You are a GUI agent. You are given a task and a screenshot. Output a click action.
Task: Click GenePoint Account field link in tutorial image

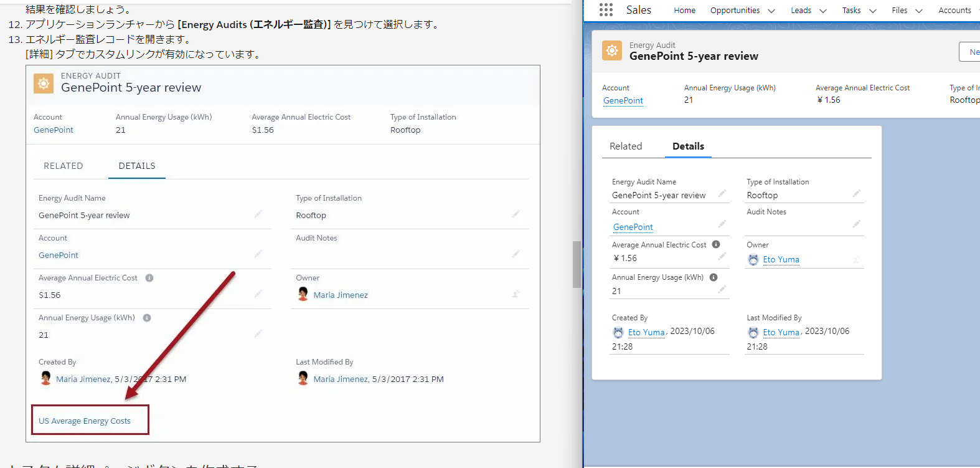click(59, 255)
